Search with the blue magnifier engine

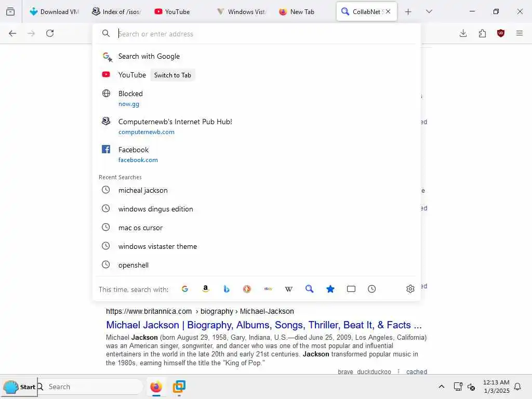coord(310,289)
